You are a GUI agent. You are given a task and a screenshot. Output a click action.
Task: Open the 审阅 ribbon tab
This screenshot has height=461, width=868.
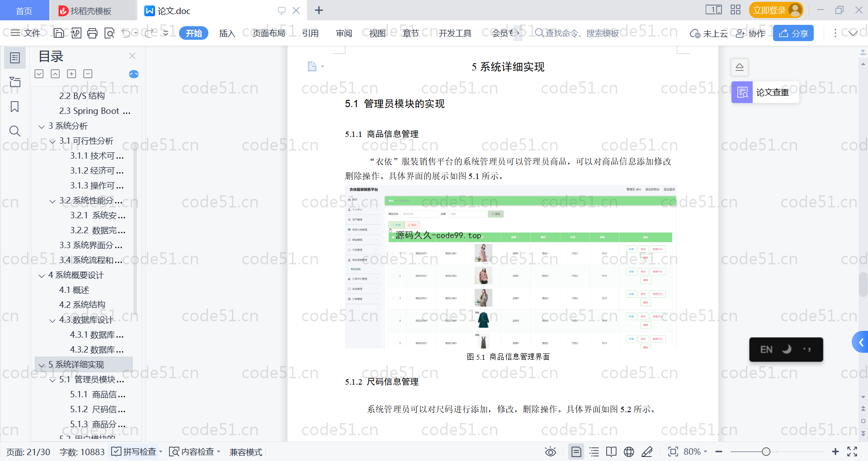(x=344, y=33)
